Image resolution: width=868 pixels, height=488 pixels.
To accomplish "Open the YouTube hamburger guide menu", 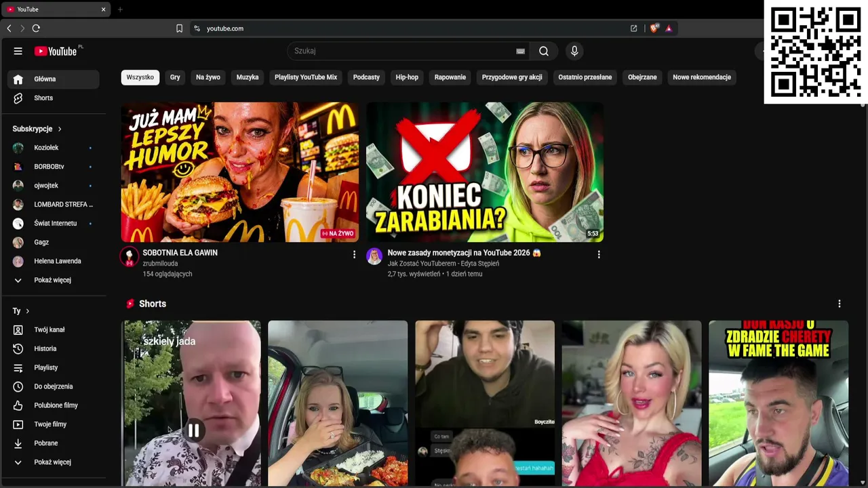I will click(x=18, y=51).
